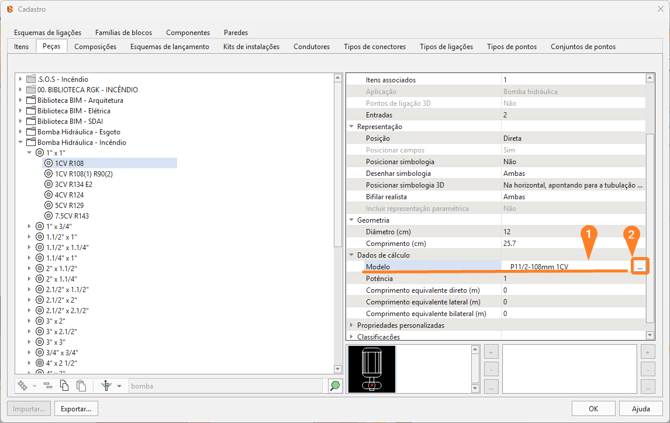Image resolution: width=670 pixels, height=423 pixels.
Task: Click the Modelo browse ellipsis button
Action: click(x=640, y=267)
